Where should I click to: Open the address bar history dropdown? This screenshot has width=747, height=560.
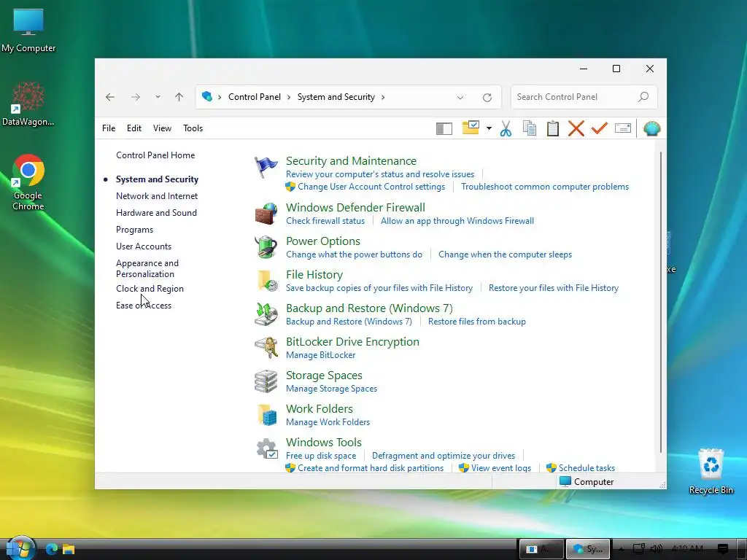[x=460, y=97]
